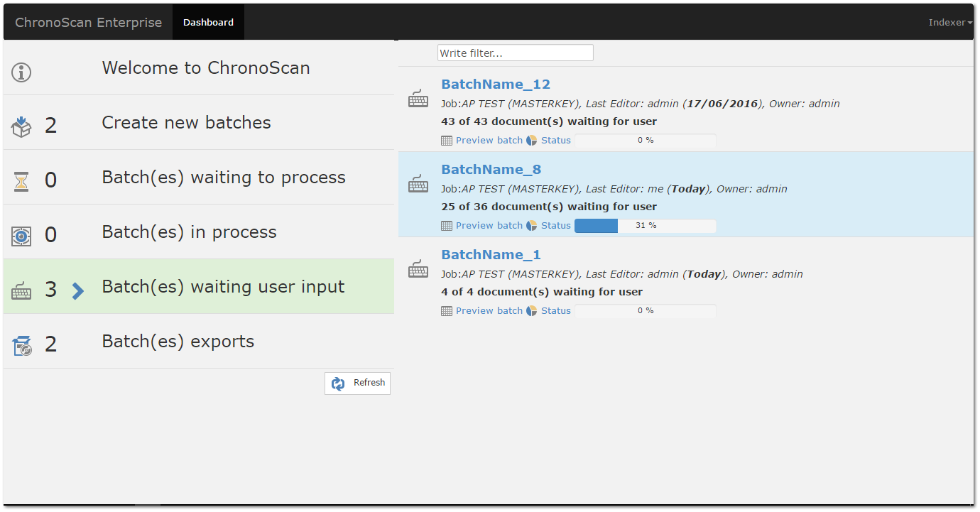Click the keyboard icon for waiting user input
Viewport: 980px width, 512px height.
point(21,291)
